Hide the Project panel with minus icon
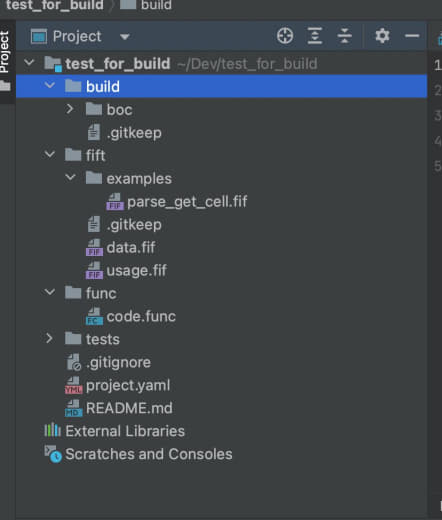Viewport: 442px width, 520px height. [x=412, y=36]
